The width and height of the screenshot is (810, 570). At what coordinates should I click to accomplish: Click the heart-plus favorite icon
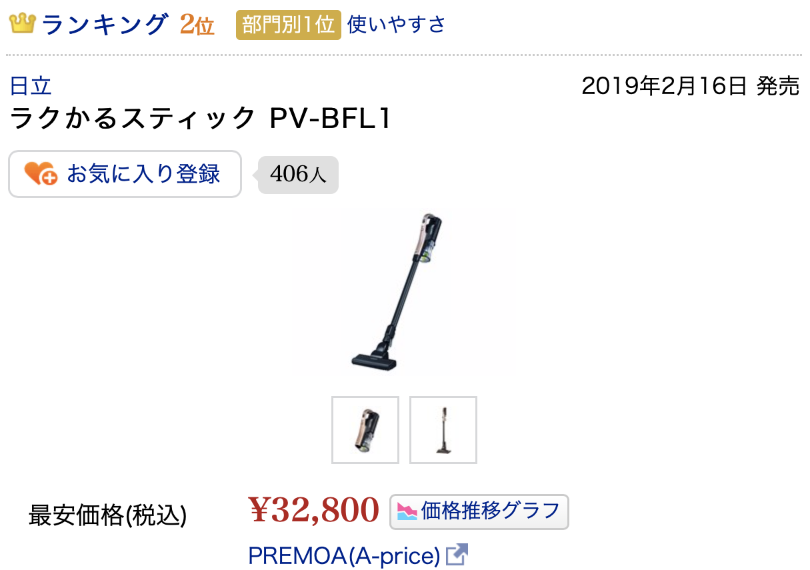pyautogui.click(x=40, y=174)
